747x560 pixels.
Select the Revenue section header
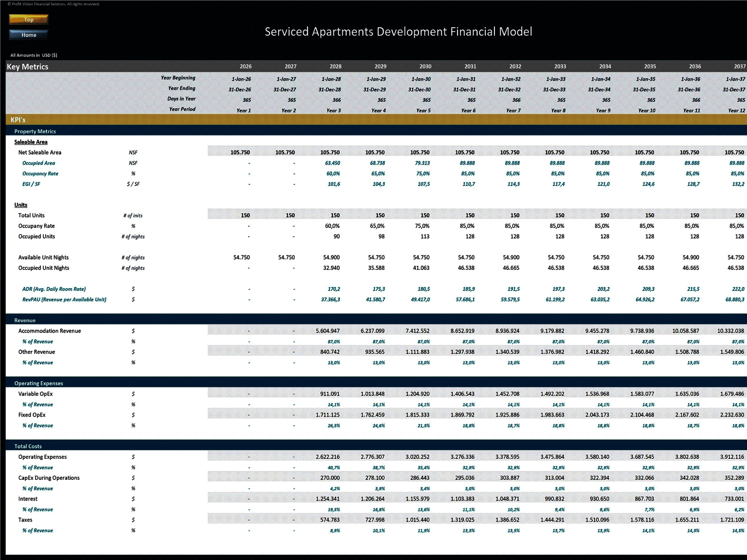(x=25, y=320)
